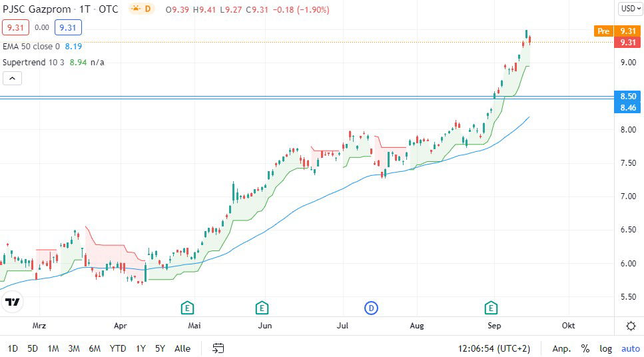
Task: Open the TradingView logo link
Action: 13,302
